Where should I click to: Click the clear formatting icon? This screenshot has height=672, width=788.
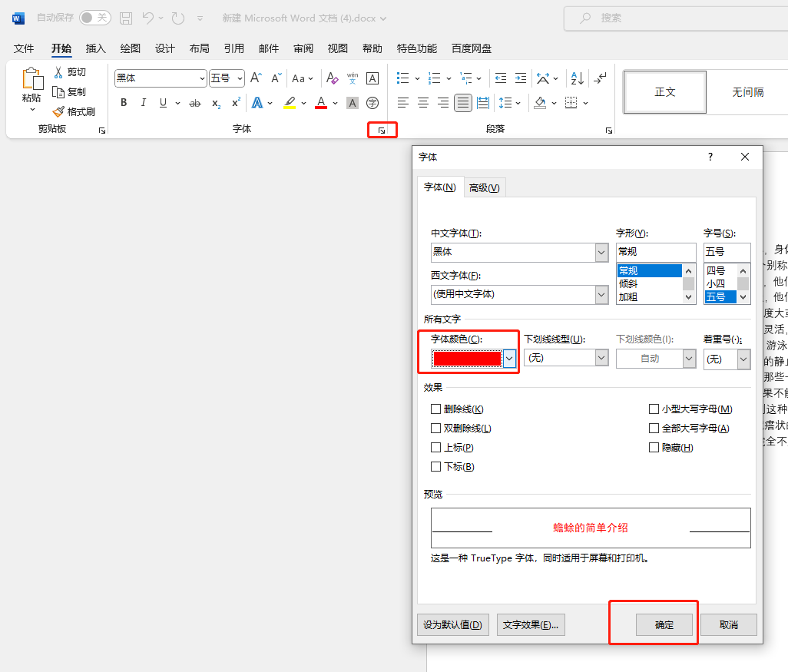(x=332, y=78)
